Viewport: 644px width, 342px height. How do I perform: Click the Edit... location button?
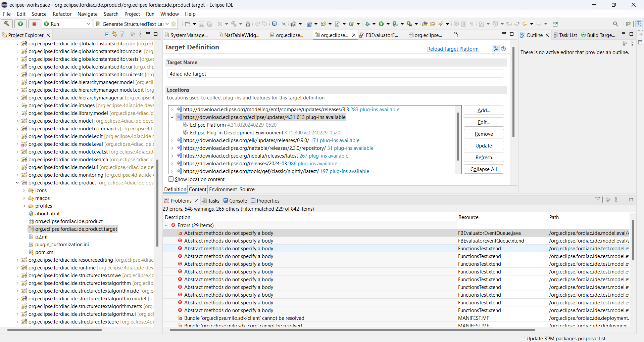484,122
